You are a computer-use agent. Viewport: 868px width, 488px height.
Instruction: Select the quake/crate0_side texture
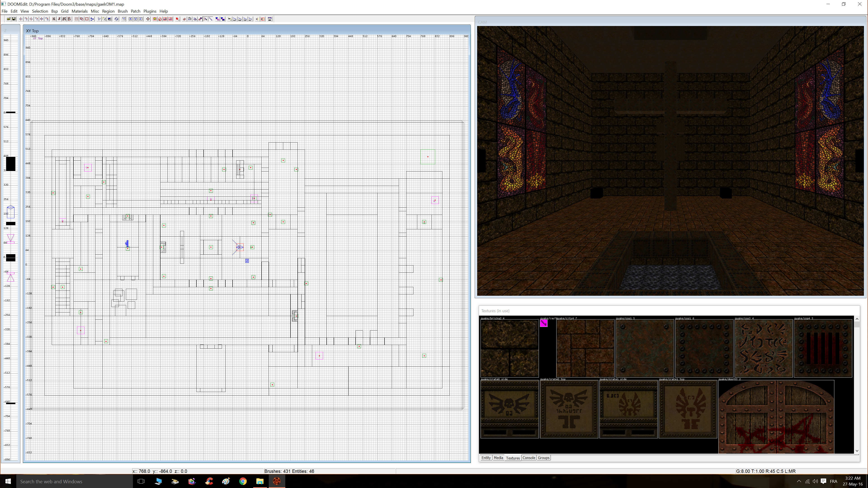pyautogui.click(x=509, y=409)
